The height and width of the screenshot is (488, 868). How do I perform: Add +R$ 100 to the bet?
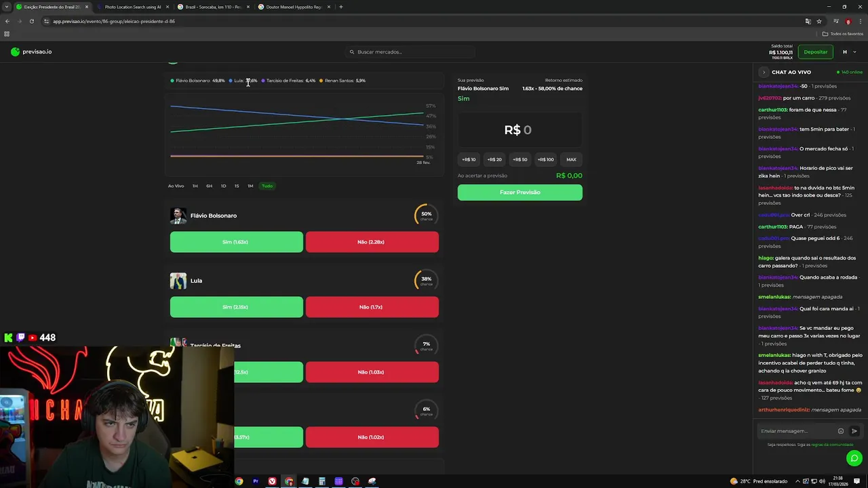click(x=545, y=159)
